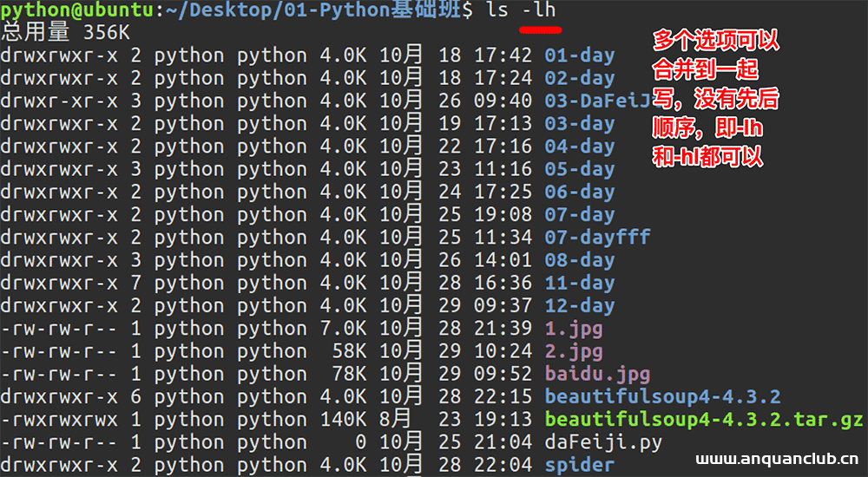
Task: Open the www.anquanclub.cn watermark link
Action: [x=777, y=459]
